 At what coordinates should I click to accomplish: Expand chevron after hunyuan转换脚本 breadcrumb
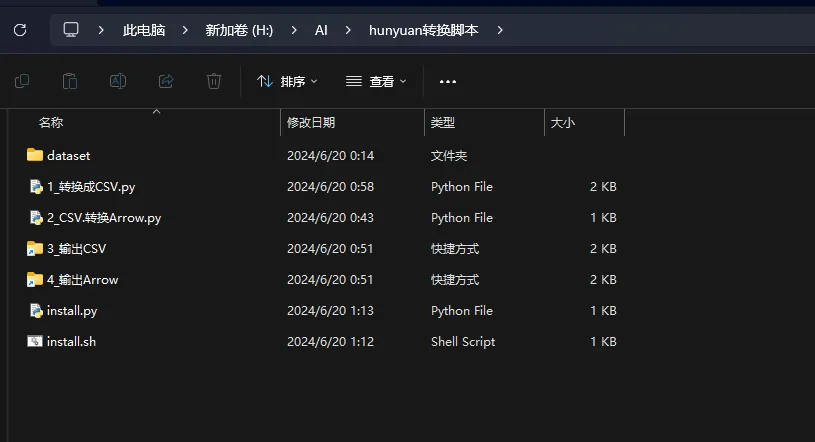[x=500, y=30]
